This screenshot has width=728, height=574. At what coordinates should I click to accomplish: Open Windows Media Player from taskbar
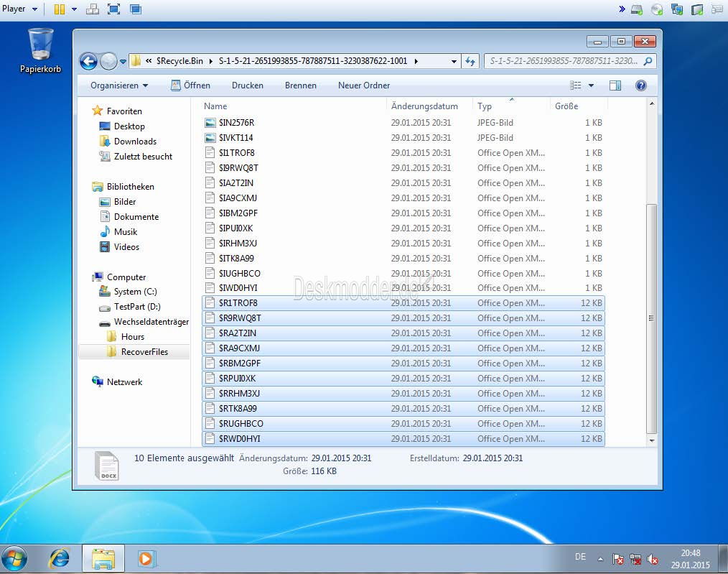click(146, 559)
